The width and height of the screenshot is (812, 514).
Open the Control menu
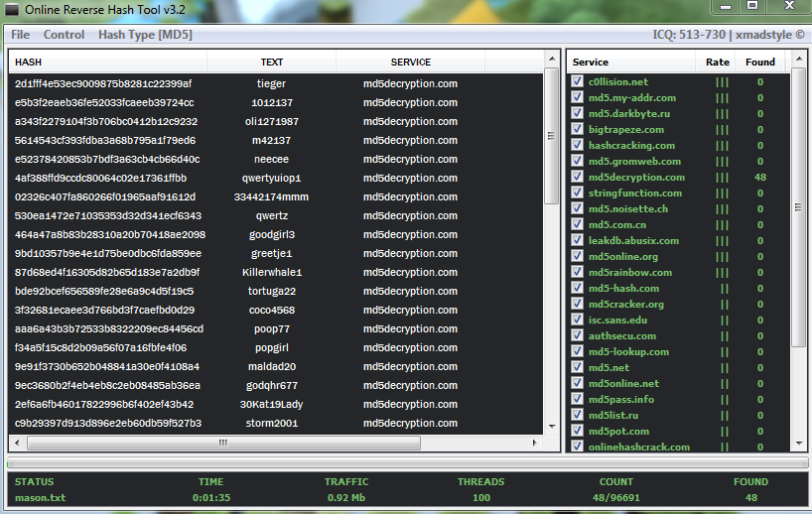pos(64,35)
